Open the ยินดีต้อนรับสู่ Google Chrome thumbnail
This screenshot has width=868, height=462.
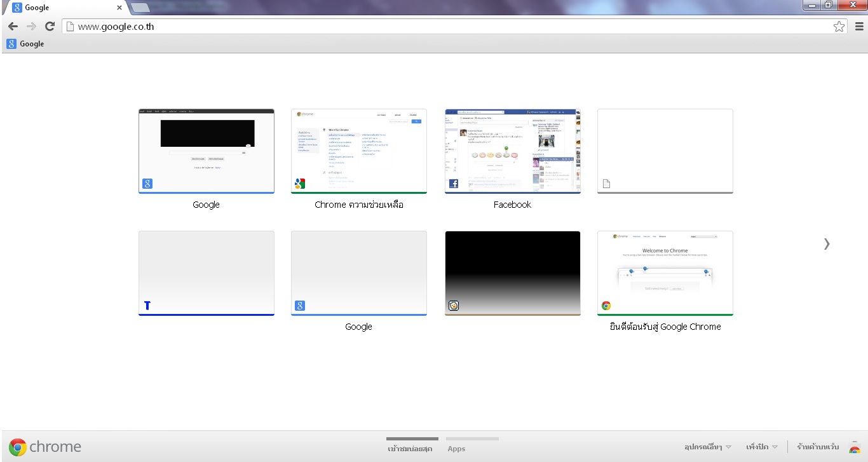point(665,273)
